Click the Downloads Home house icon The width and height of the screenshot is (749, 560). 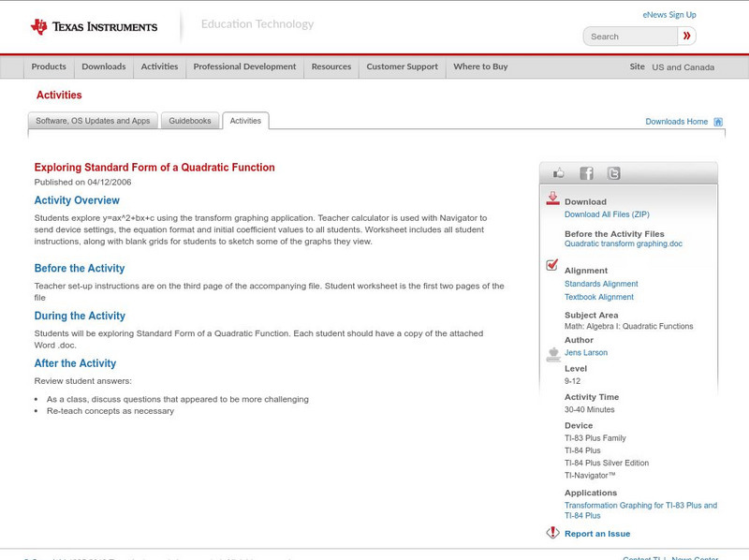tap(718, 122)
